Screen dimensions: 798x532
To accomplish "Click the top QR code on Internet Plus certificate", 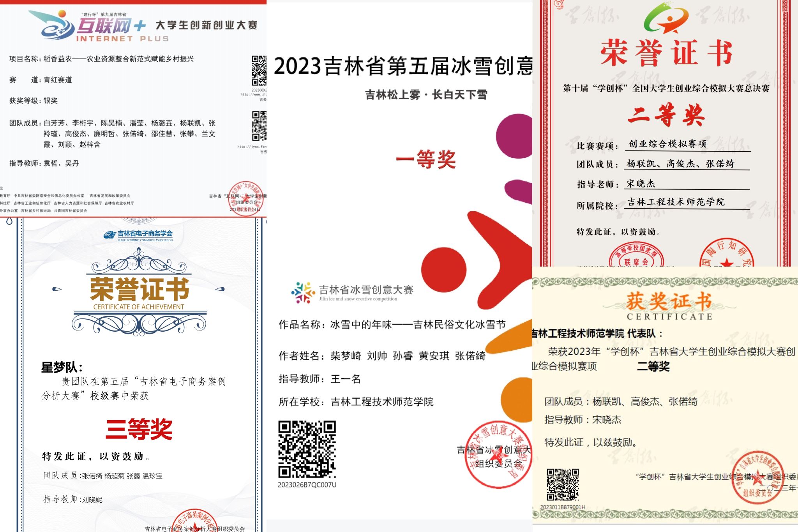I will click(259, 71).
